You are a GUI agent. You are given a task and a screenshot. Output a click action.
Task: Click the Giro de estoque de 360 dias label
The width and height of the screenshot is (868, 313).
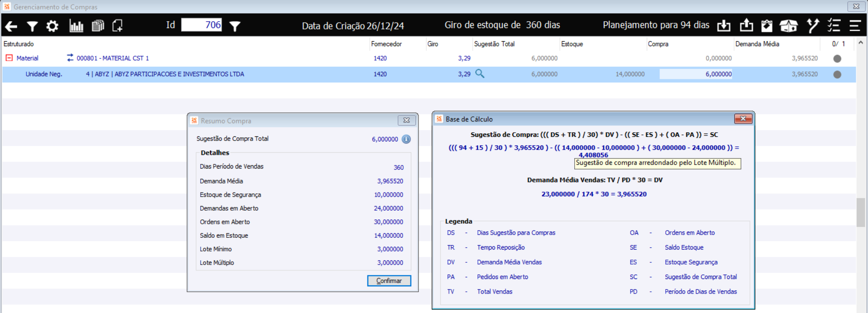click(x=502, y=25)
